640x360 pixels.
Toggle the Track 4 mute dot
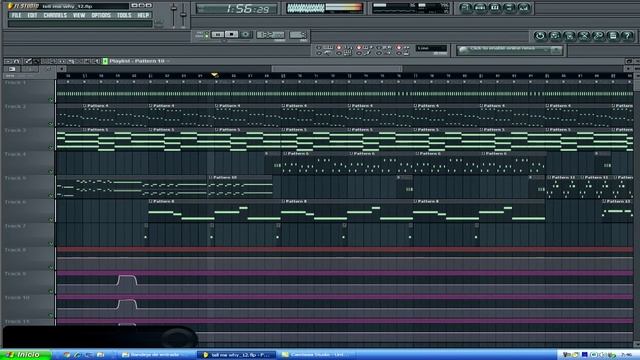point(51,171)
